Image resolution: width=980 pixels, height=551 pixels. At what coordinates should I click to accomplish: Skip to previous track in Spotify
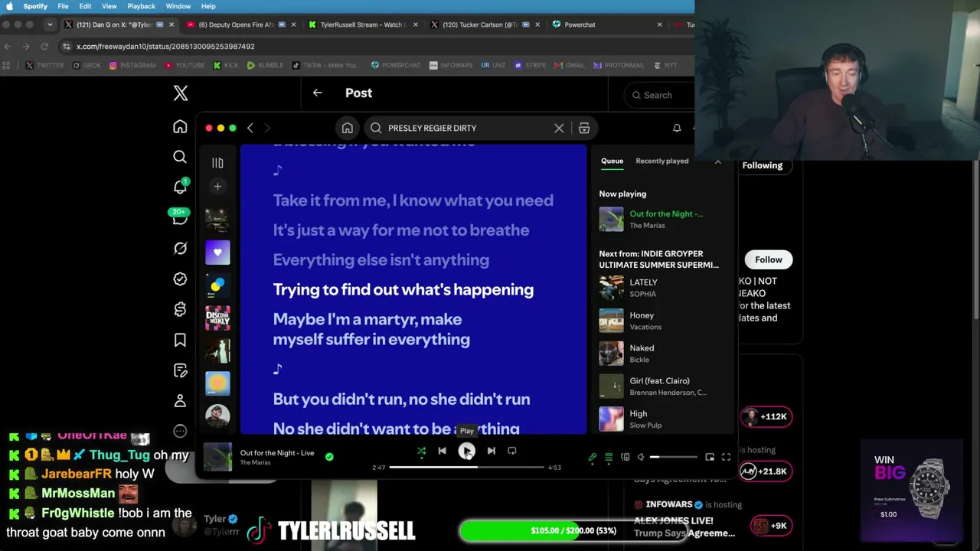point(442,452)
